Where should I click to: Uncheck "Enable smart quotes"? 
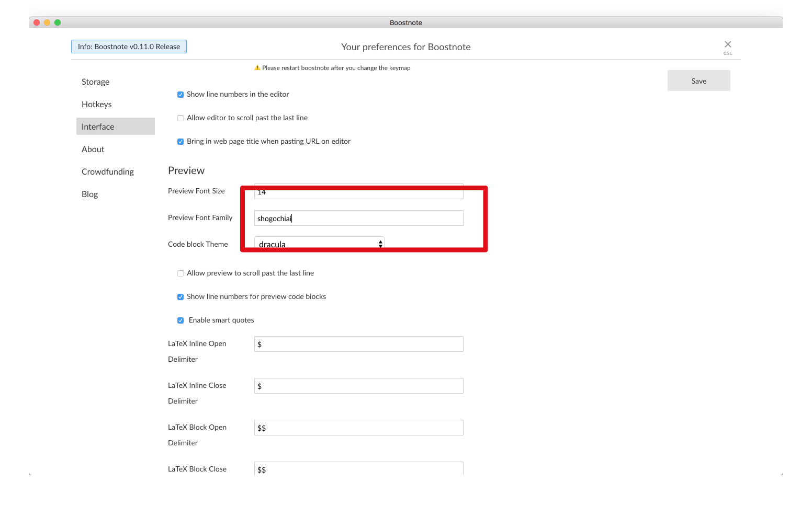tap(181, 320)
